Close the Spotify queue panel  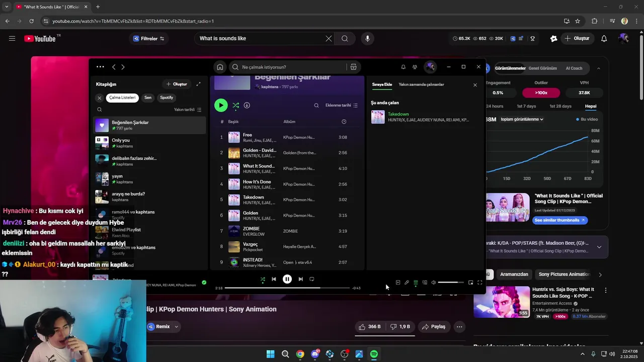coord(475,85)
